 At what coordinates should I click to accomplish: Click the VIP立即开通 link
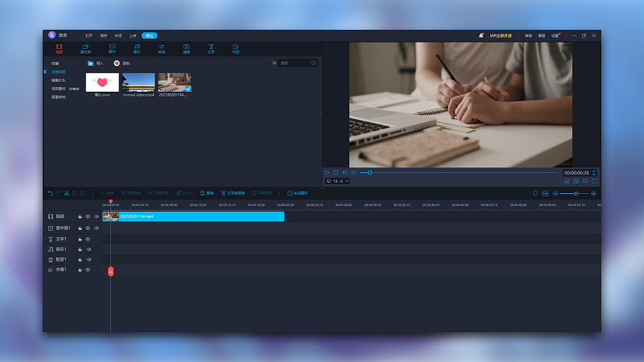click(501, 35)
